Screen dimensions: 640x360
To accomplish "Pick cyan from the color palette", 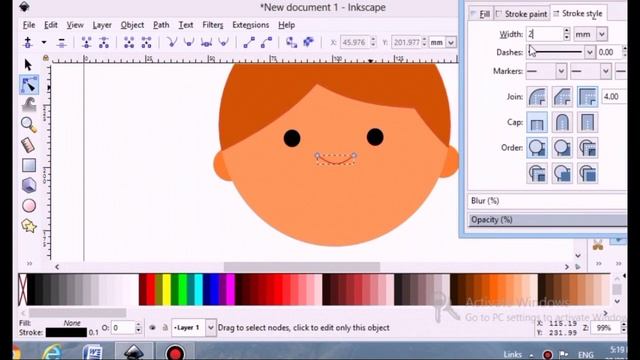I will coord(198,290).
